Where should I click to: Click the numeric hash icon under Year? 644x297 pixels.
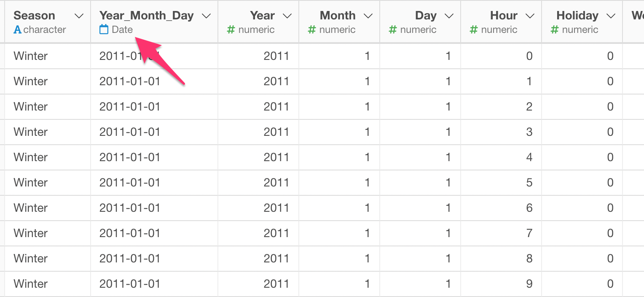point(231,30)
